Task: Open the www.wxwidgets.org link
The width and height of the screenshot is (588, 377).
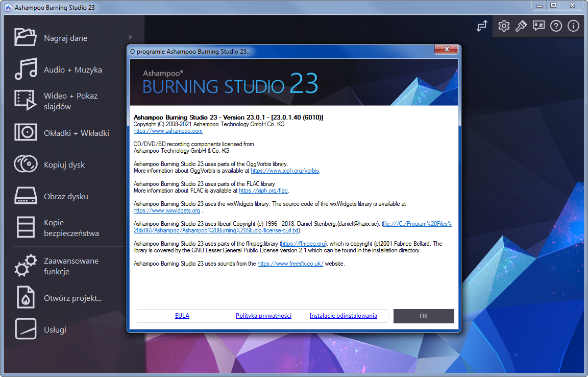Action: click(x=166, y=210)
